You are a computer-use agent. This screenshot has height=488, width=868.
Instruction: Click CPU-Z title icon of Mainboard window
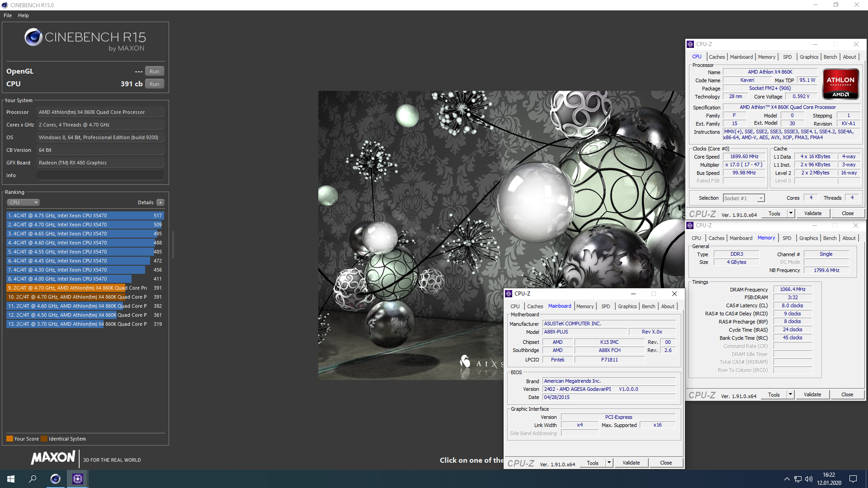click(x=509, y=294)
